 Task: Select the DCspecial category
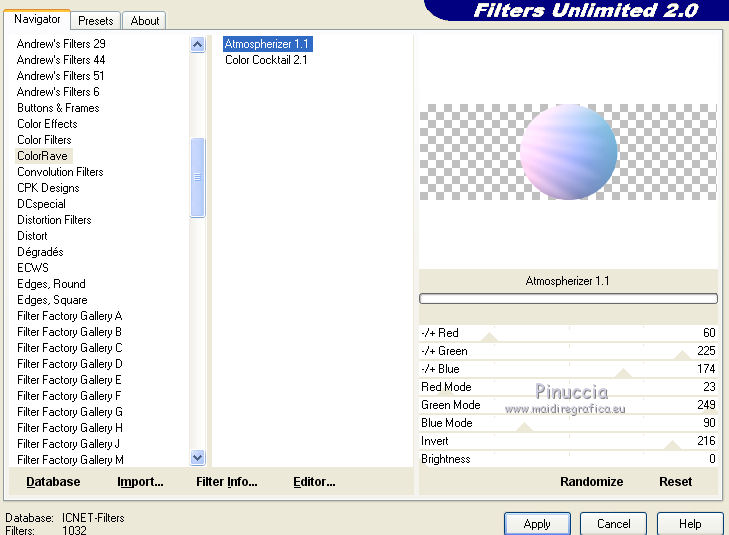[41, 204]
